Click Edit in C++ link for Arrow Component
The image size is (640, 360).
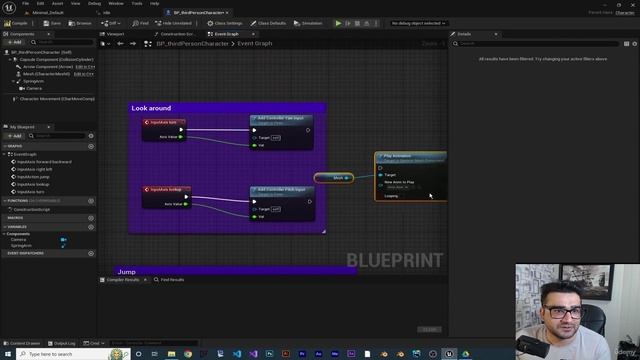click(x=85, y=67)
